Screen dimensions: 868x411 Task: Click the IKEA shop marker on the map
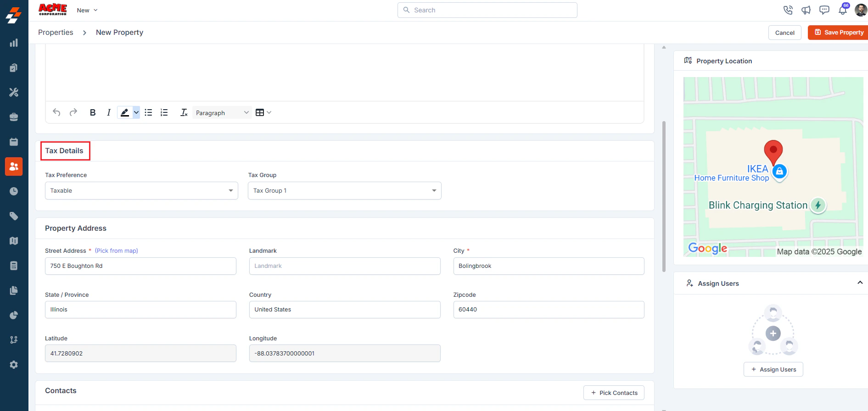pyautogui.click(x=779, y=172)
